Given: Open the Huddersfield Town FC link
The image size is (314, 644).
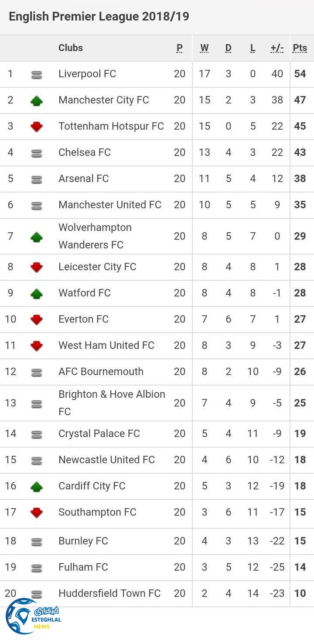Looking at the screenshot, I should 109,593.
